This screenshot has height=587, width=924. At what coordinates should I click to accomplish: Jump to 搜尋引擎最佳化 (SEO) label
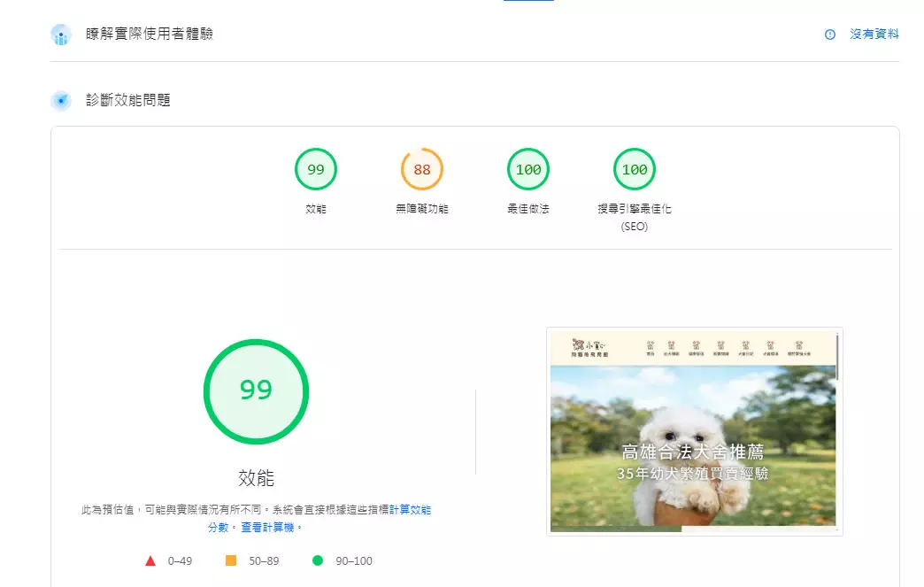[x=635, y=217]
